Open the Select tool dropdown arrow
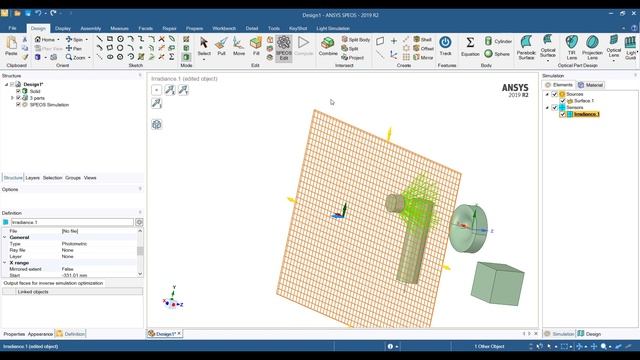This screenshot has height=360, width=640. [x=204, y=60]
